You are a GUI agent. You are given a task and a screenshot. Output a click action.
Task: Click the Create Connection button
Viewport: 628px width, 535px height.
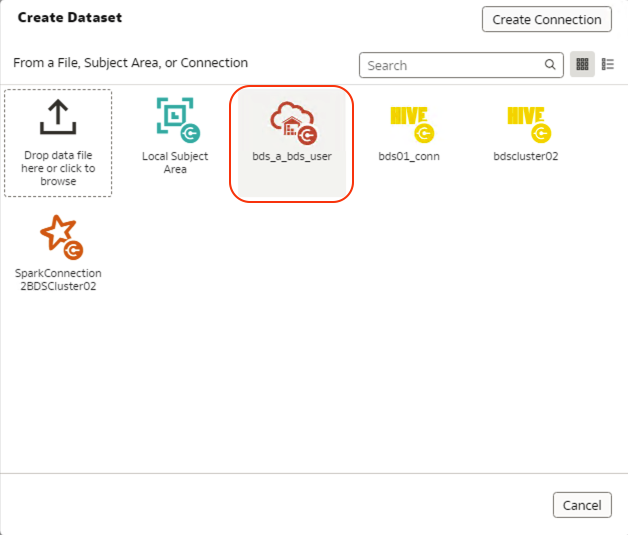pyautogui.click(x=546, y=19)
